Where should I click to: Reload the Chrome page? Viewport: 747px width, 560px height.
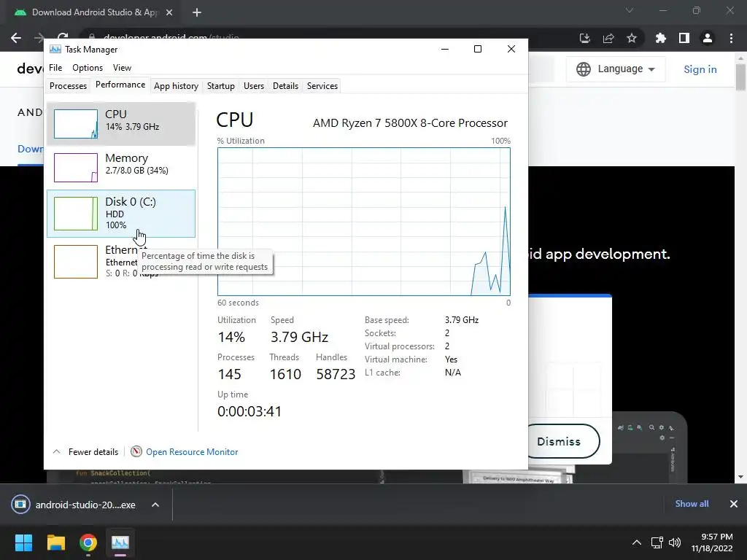point(63,36)
